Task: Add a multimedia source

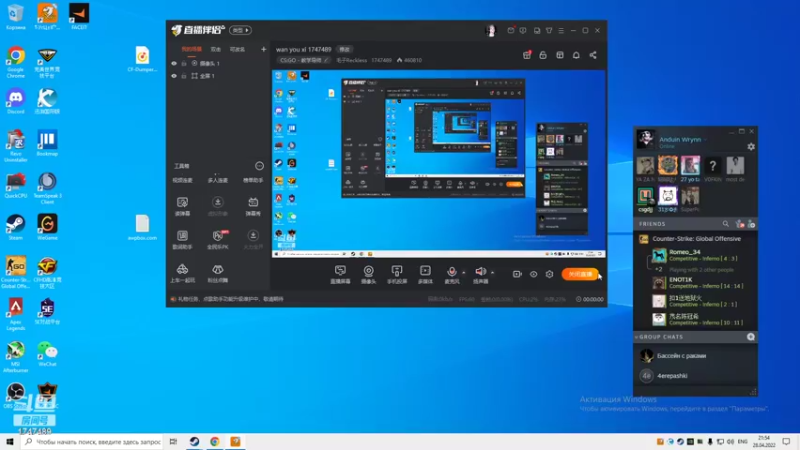Action: [x=426, y=274]
